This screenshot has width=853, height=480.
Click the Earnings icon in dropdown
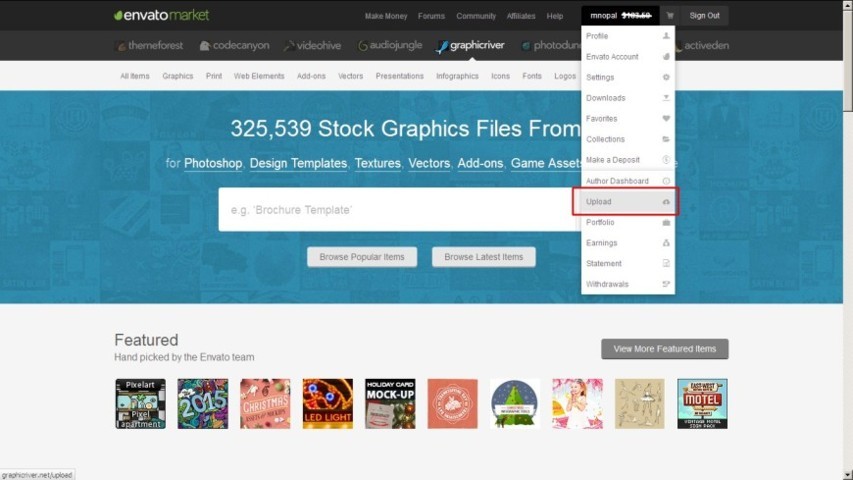[x=666, y=243]
